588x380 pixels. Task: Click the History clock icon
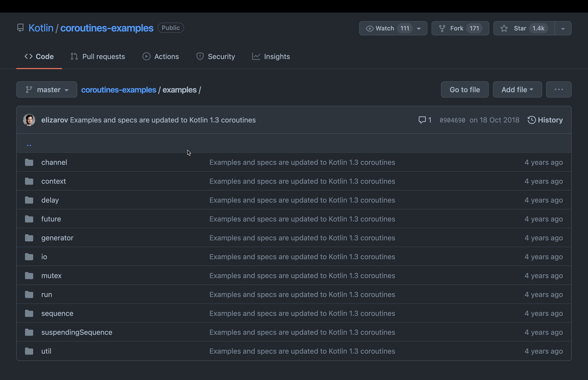click(x=532, y=120)
